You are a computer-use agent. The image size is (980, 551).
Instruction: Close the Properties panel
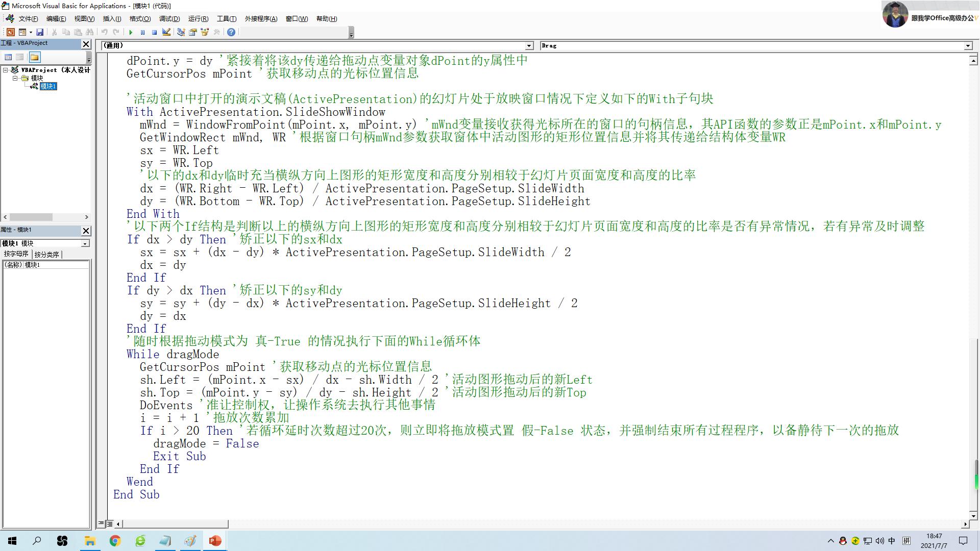click(x=86, y=231)
